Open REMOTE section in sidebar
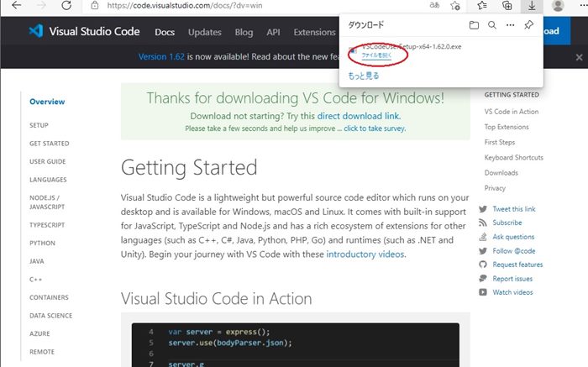Screen dimensions: 588x367 pos(42,352)
